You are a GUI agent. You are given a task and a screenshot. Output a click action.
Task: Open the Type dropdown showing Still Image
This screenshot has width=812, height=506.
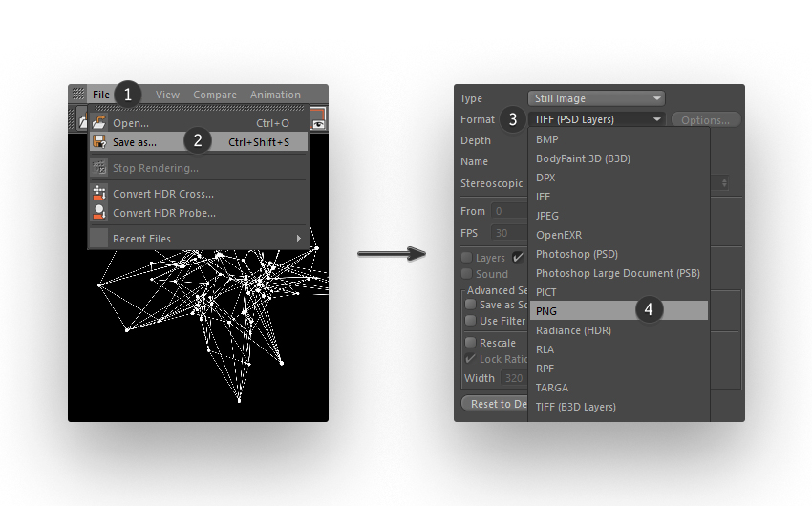[596, 98]
